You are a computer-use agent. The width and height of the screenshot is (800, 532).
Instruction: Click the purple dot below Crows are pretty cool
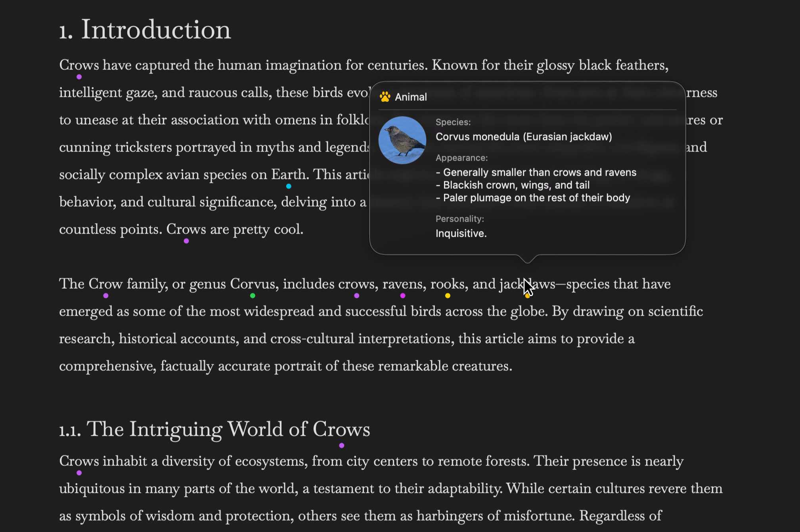(x=186, y=241)
